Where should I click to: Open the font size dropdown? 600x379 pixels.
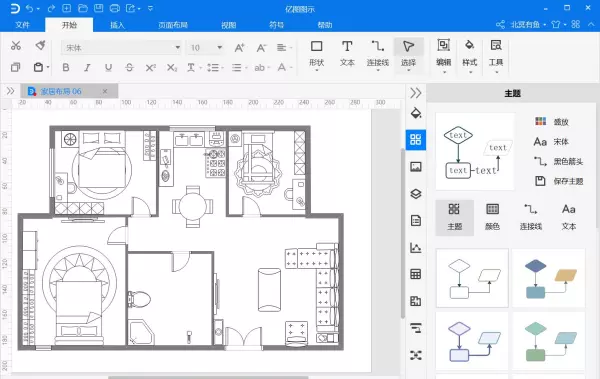click(x=220, y=47)
